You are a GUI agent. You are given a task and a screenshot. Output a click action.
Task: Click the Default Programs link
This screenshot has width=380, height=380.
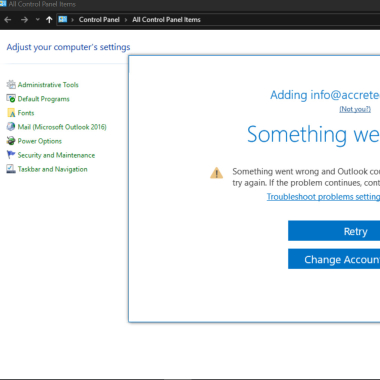[43, 99]
